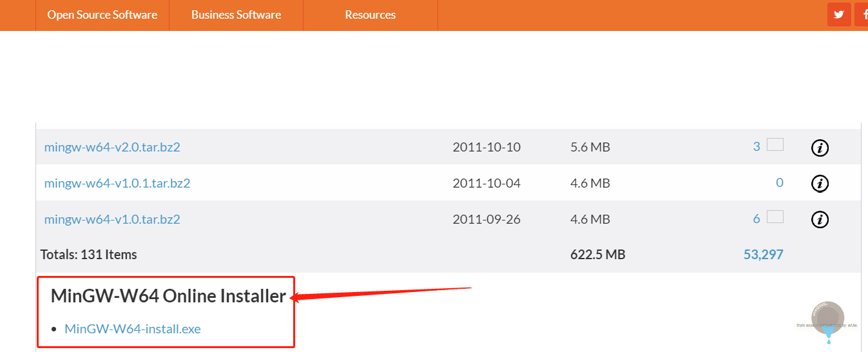Click the small box beside v2.0 download count

click(x=775, y=145)
